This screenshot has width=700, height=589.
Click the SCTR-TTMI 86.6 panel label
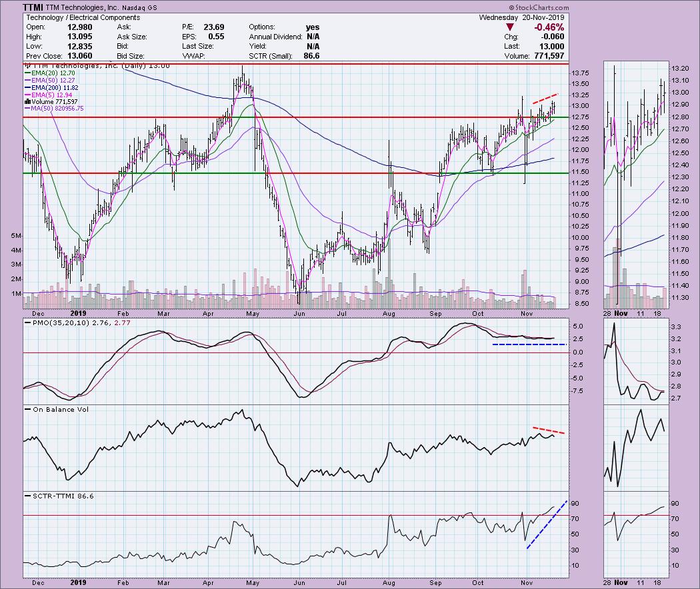[59, 496]
